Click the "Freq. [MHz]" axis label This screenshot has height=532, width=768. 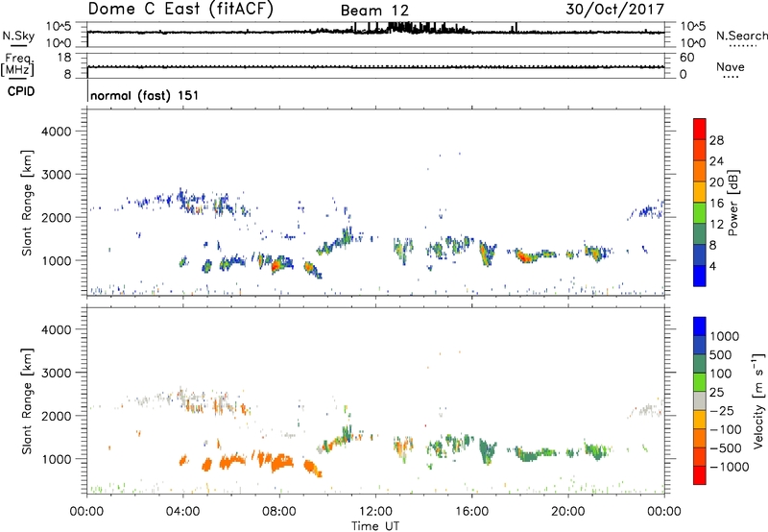tap(17, 65)
